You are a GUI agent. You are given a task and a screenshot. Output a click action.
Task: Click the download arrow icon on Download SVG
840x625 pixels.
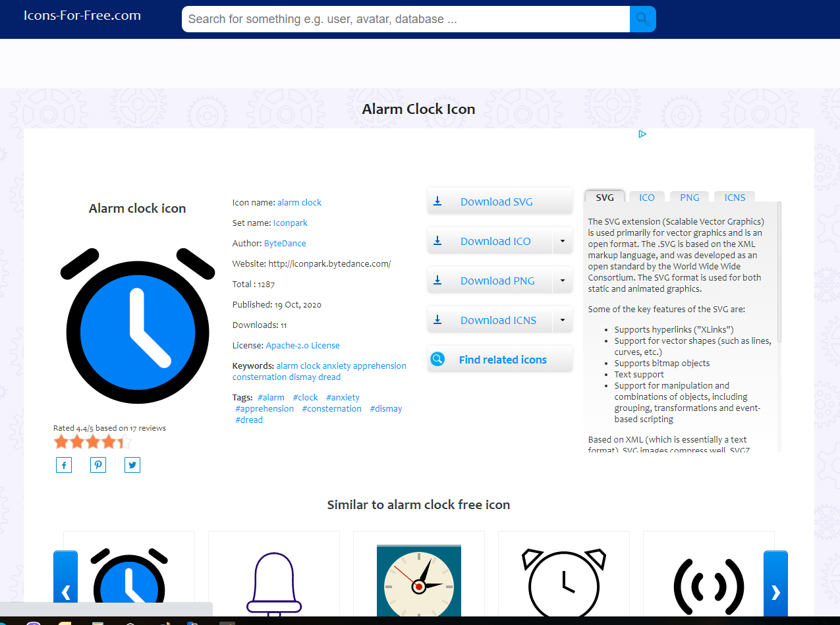[437, 202]
